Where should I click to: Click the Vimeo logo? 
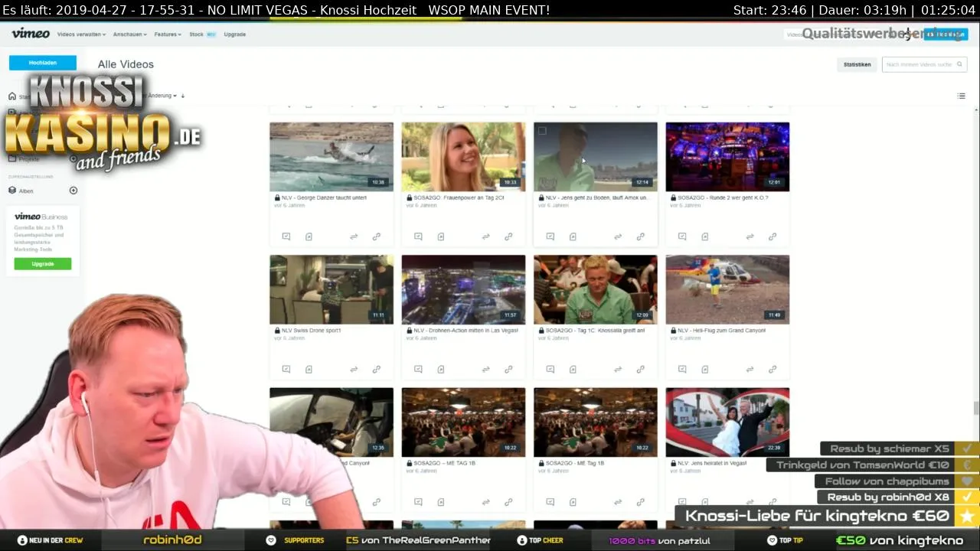[31, 34]
